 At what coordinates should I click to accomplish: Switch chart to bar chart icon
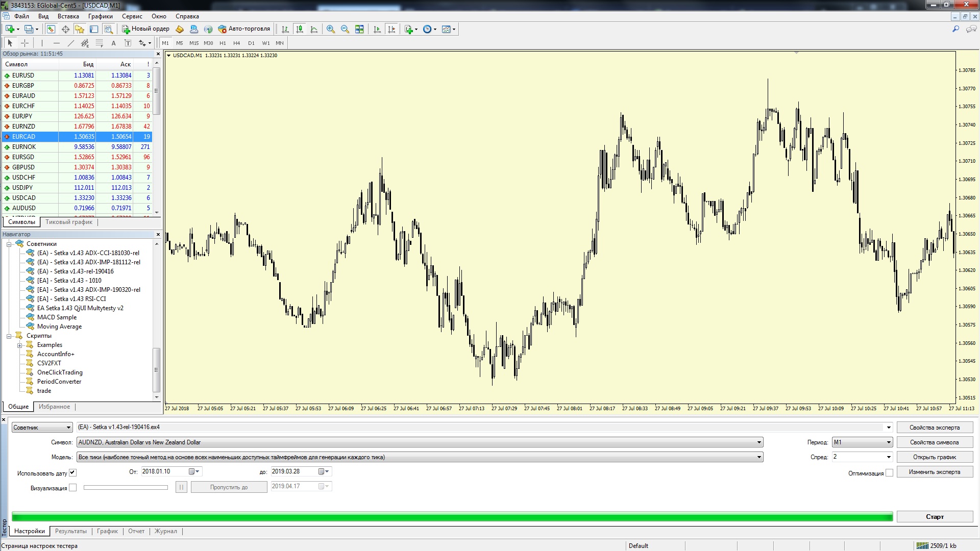coord(285,29)
